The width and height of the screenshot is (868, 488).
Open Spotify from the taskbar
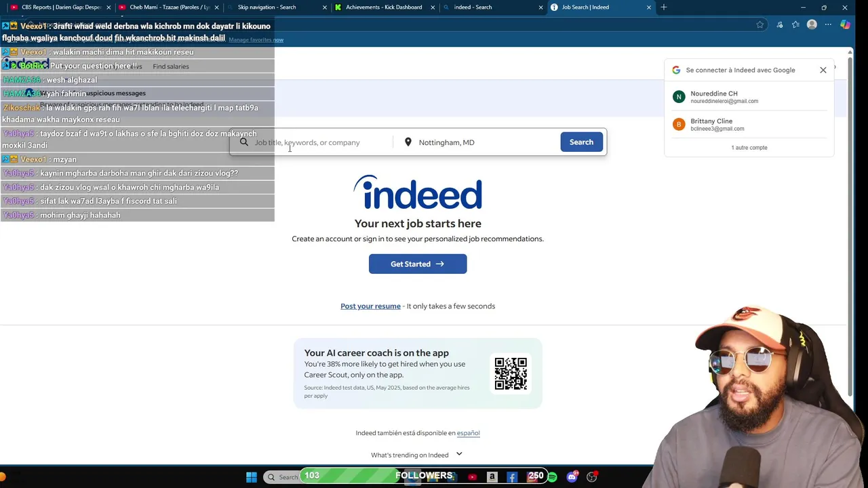[x=552, y=477]
